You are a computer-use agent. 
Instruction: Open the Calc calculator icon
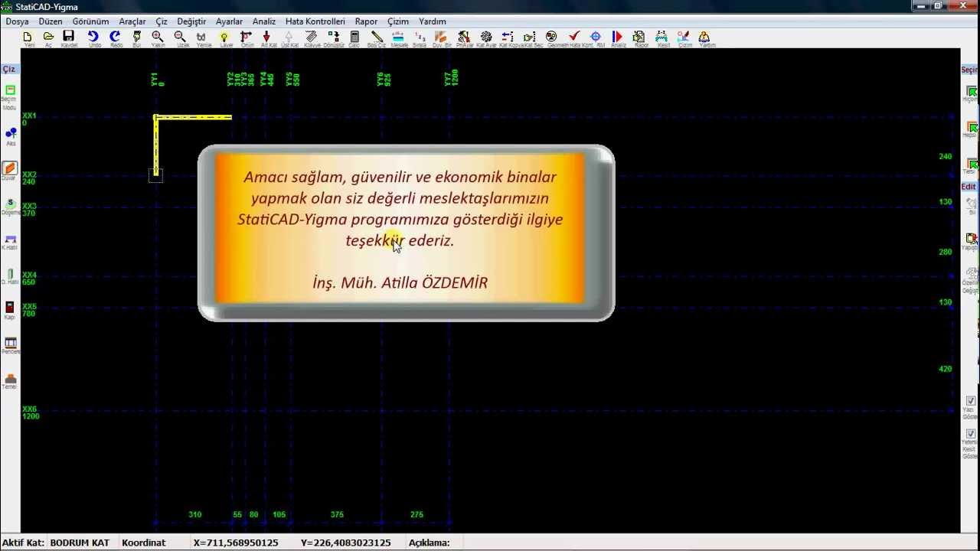(x=354, y=37)
